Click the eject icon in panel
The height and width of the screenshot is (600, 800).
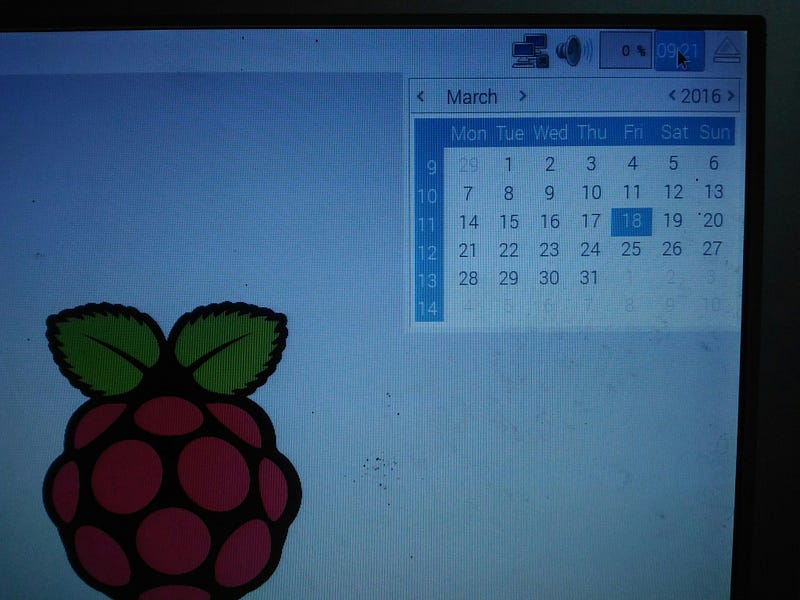[727, 50]
